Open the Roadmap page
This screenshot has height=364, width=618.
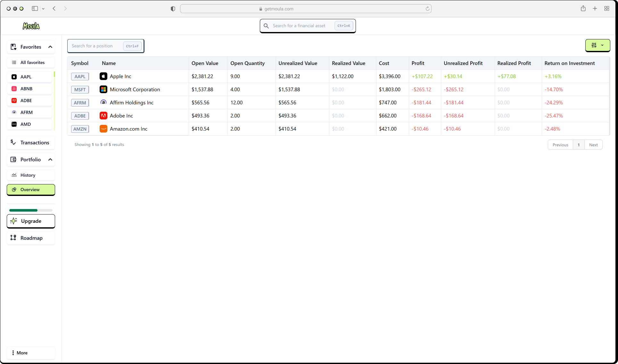coord(31,238)
